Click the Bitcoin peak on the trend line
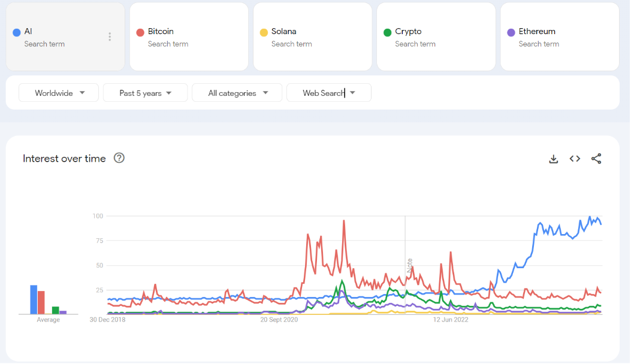Screen dimensions: 631x364 (344, 220)
